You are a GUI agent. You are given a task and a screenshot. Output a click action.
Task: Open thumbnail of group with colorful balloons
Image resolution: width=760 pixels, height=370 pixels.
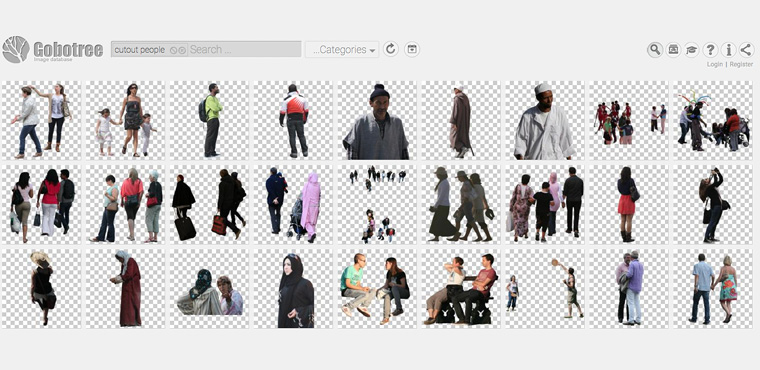tap(712, 120)
